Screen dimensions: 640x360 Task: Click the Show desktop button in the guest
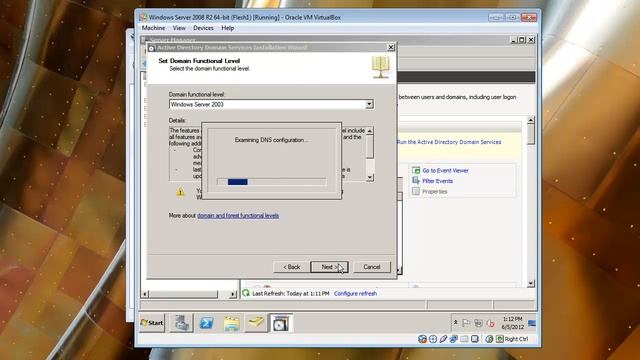tap(532, 323)
